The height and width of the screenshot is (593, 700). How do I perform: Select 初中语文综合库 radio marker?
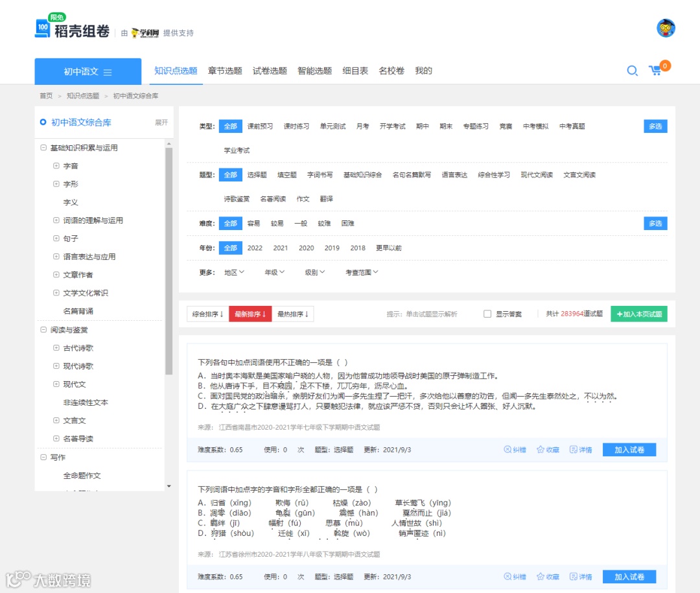coord(43,122)
